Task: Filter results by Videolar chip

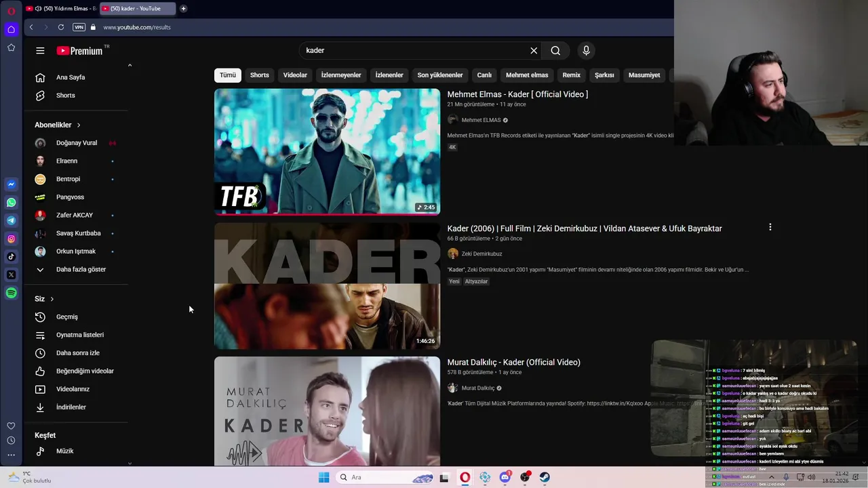Action: [x=295, y=75]
